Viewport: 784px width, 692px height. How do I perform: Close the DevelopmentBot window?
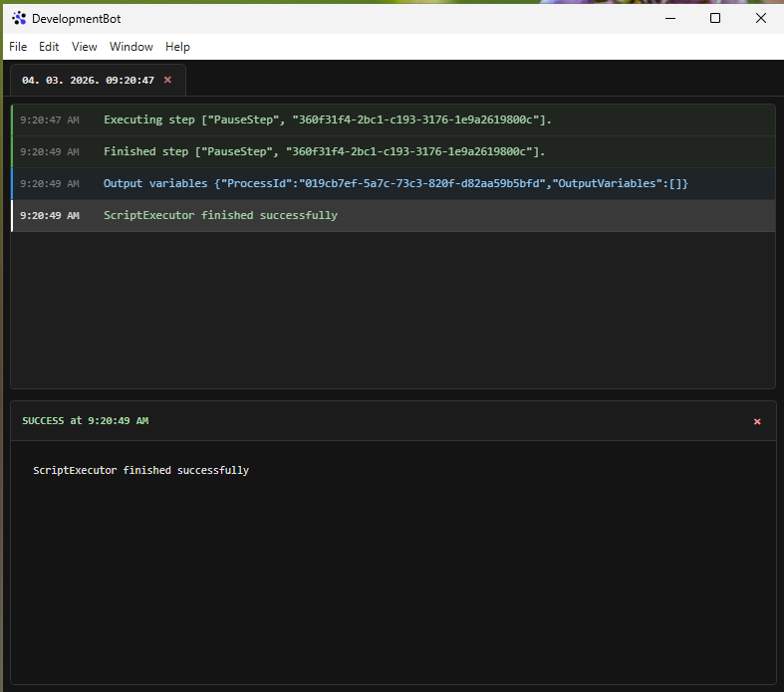(x=760, y=18)
